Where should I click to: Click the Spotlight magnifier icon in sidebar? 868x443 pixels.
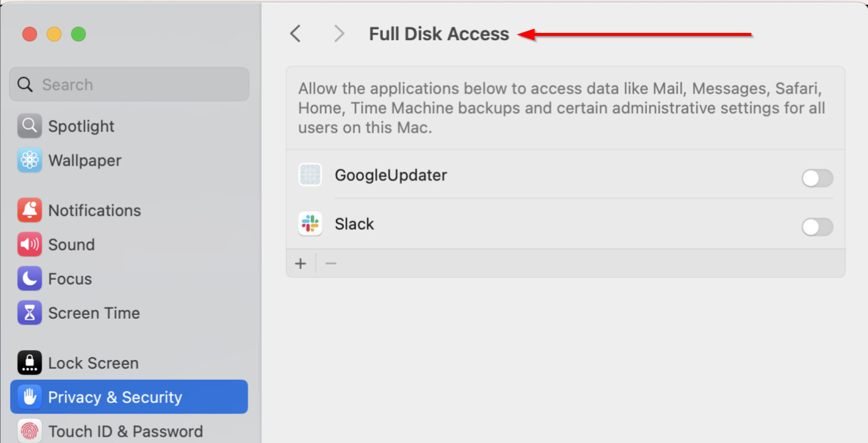click(29, 126)
